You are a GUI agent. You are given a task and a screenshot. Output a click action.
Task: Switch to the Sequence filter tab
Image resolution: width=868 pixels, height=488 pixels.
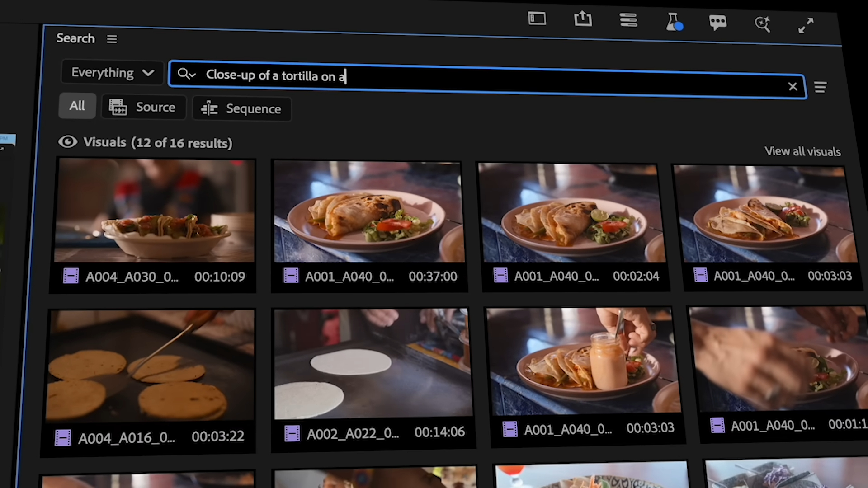coord(241,109)
